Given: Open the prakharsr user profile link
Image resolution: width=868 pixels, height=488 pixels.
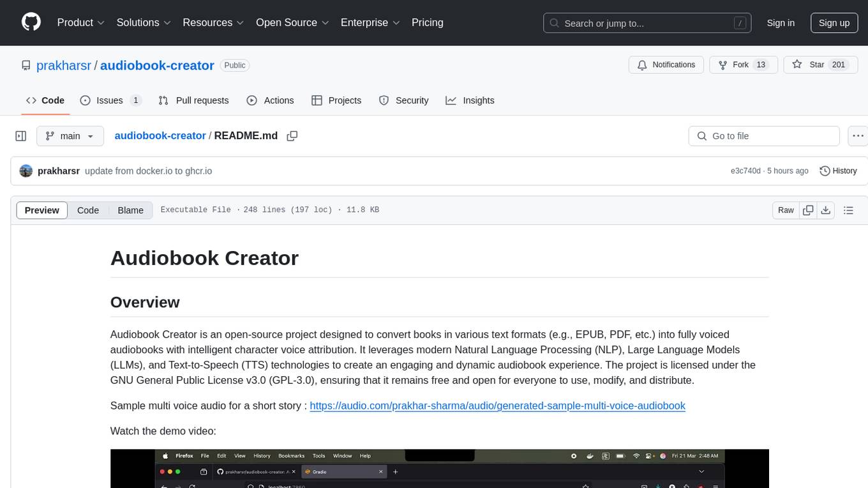Looking at the screenshot, I should click(64, 65).
